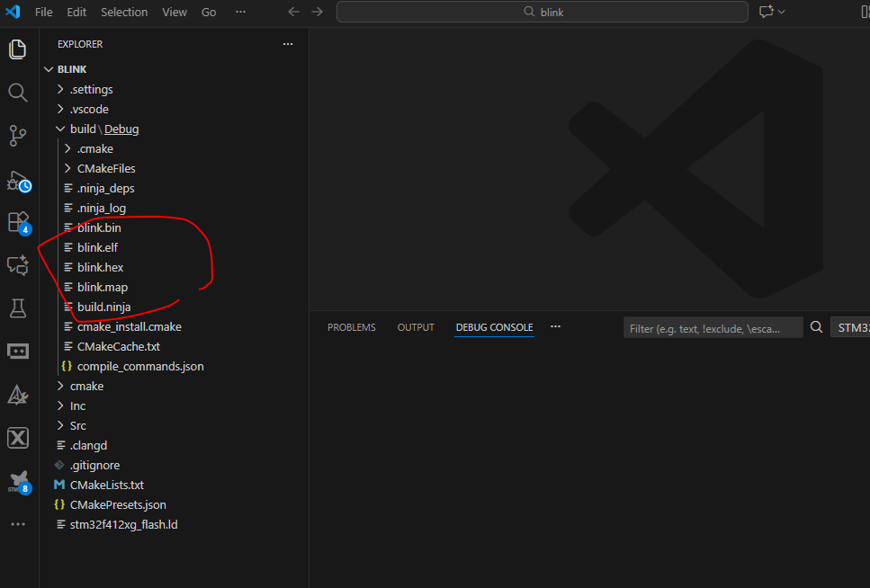Open the Explorer view in activity bar

tap(18, 49)
